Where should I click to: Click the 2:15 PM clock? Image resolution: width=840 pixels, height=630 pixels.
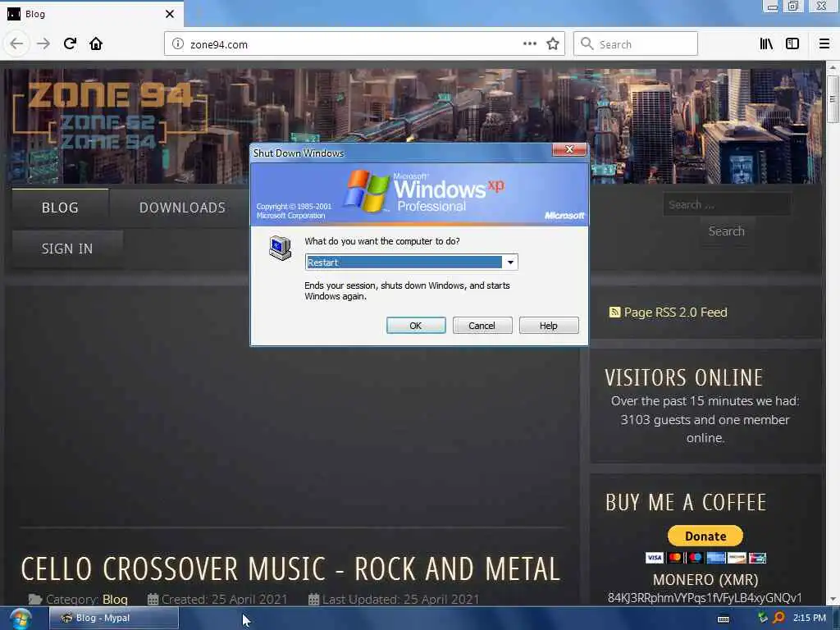point(809,618)
